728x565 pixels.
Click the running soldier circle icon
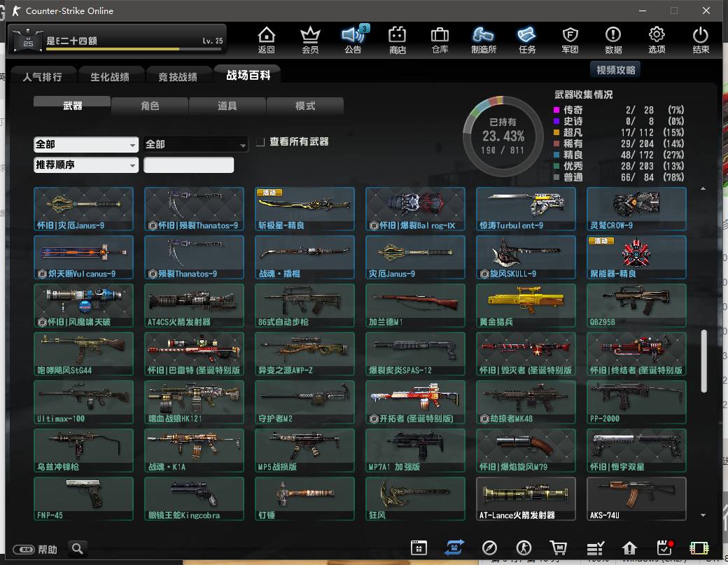[524, 547]
